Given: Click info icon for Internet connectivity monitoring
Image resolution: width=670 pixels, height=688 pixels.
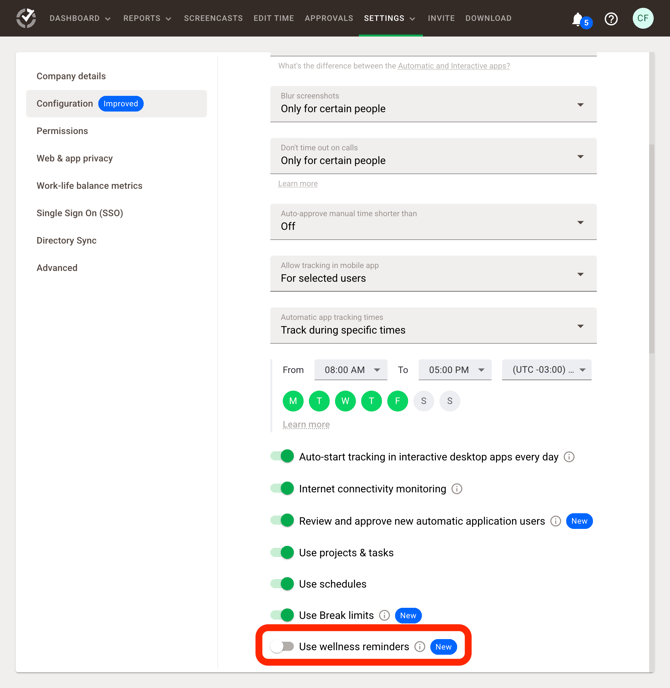Looking at the screenshot, I should coord(457,489).
